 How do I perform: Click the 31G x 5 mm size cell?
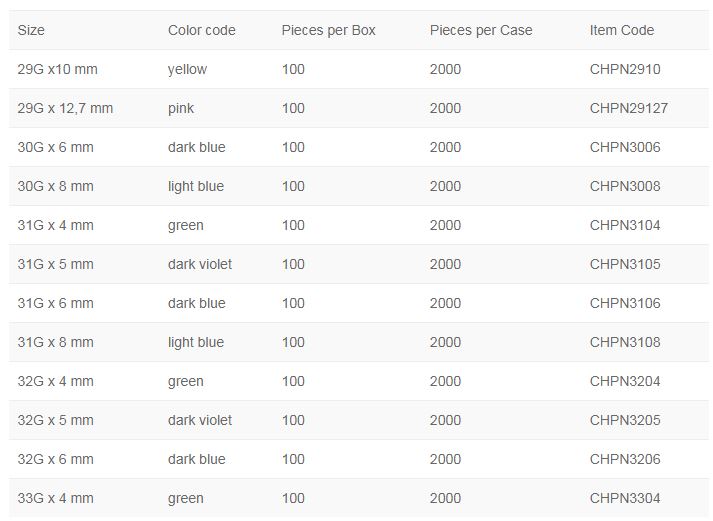point(56,264)
